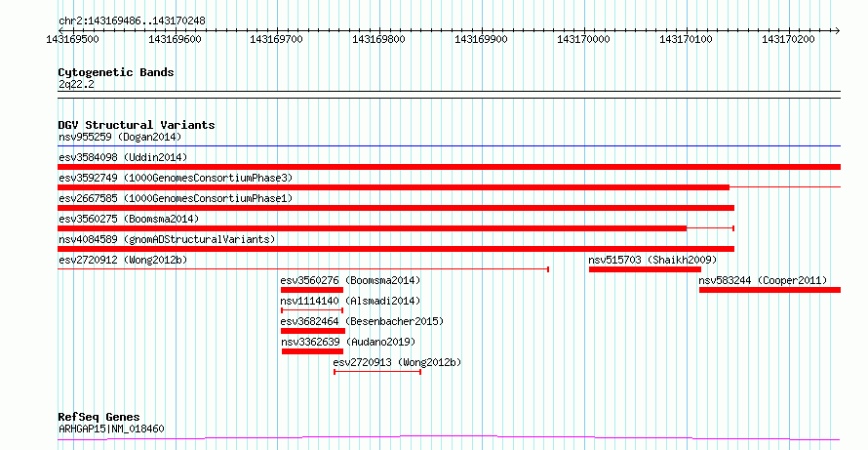The height and width of the screenshot is (450, 868).
Task: Click the RefSeq Genes track heading
Action: point(99,417)
